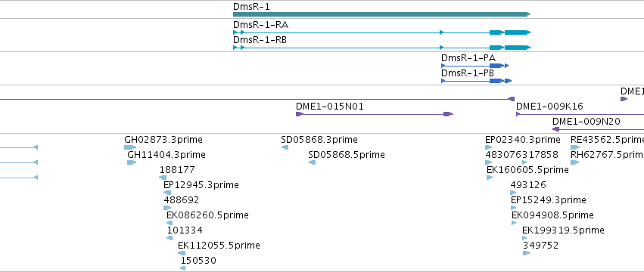
Task: Click the SD05868.5prime arrow marker
Action: coord(312,162)
